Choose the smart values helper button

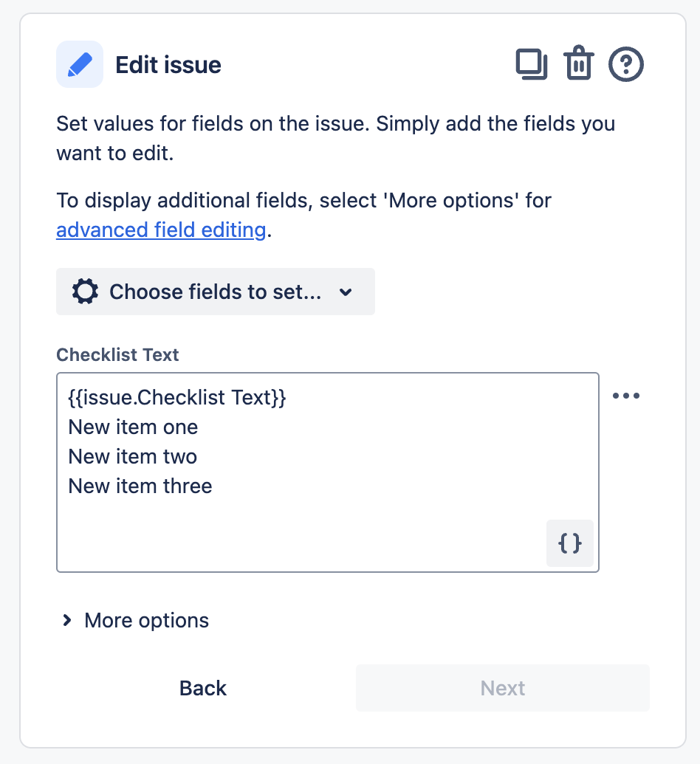tap(569, 543)
